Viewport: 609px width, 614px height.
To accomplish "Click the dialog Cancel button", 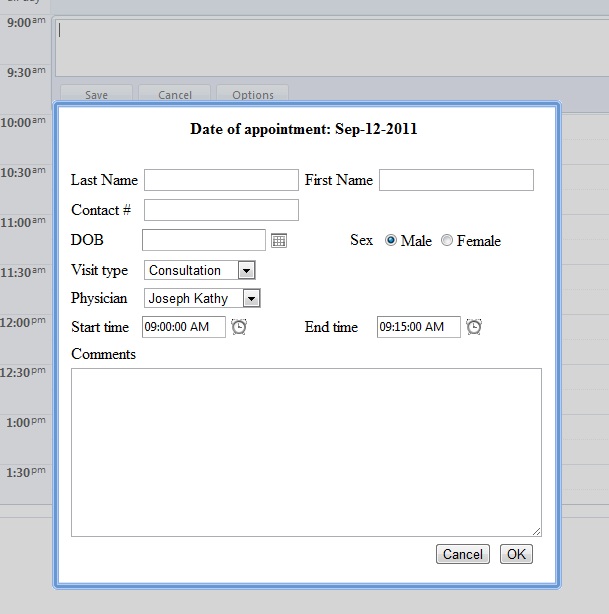I will point(463,554).
